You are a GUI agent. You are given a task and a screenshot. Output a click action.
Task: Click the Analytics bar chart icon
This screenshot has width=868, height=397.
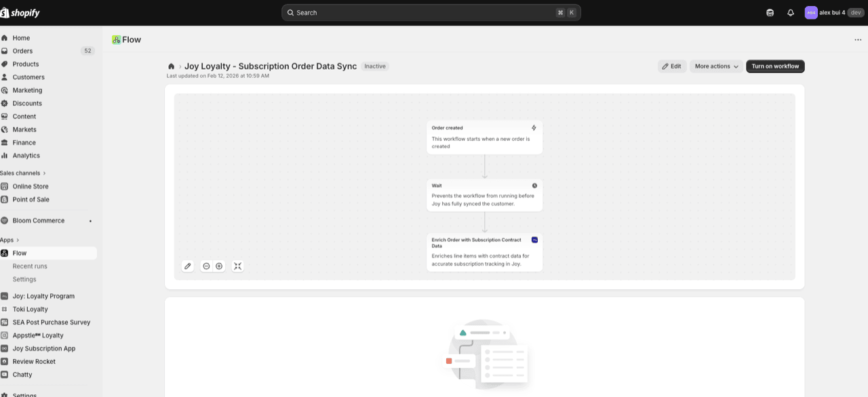click(5, 156)
